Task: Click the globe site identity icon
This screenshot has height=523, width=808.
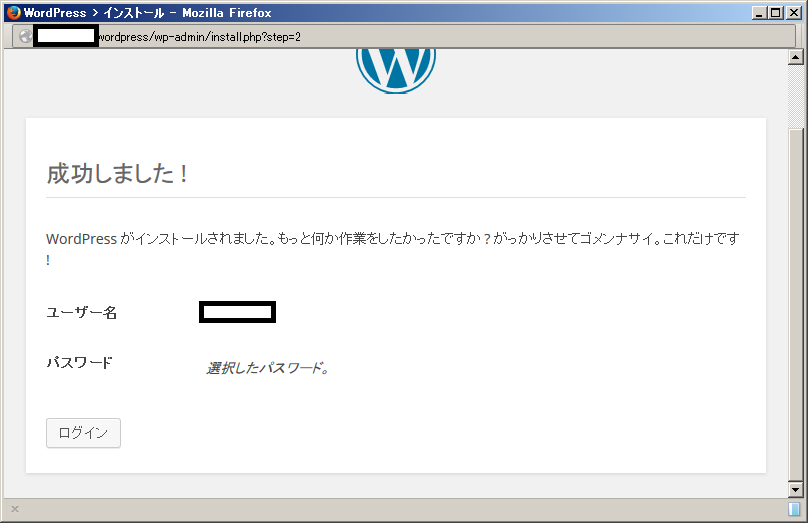Action: point(25,36)
